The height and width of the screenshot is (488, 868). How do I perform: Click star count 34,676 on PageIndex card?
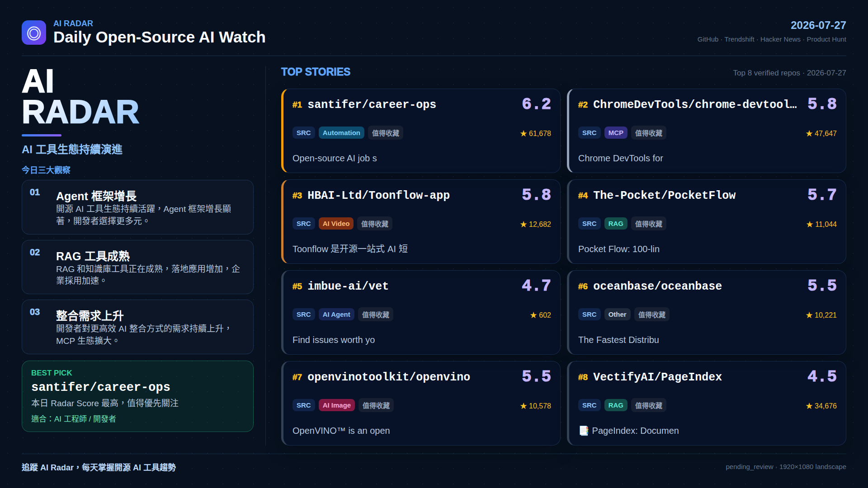click(821, 406)
